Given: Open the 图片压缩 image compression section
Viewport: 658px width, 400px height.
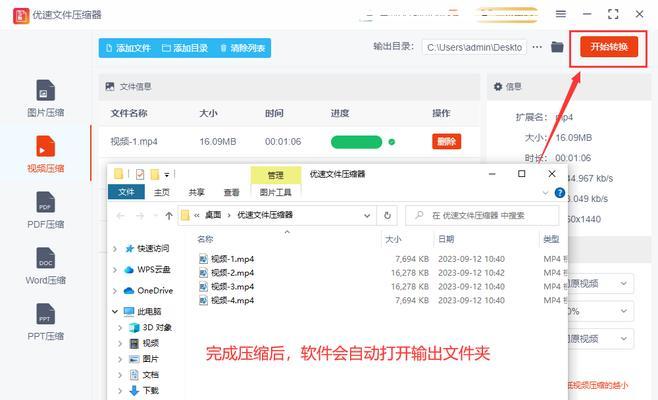Looking at the screenshot, I should [45, 98].
